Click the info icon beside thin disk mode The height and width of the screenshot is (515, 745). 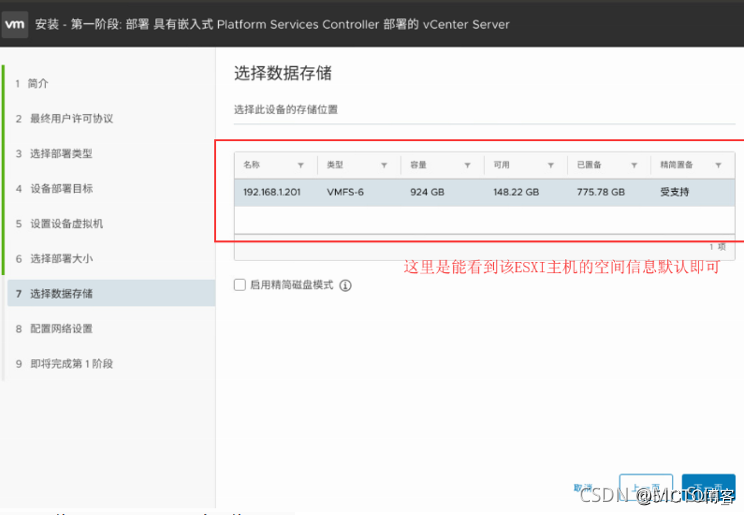pyautogui.click(x=345, y=286)
